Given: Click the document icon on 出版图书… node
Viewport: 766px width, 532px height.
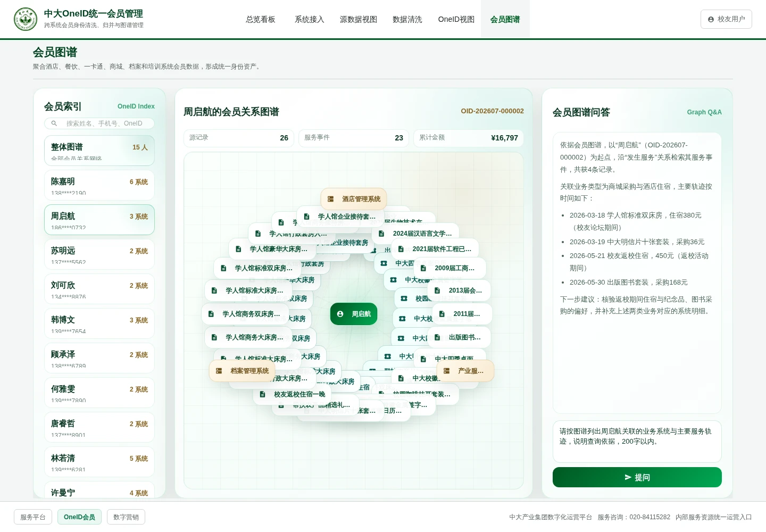Looking at the screenshot, I should pos(437,337).
